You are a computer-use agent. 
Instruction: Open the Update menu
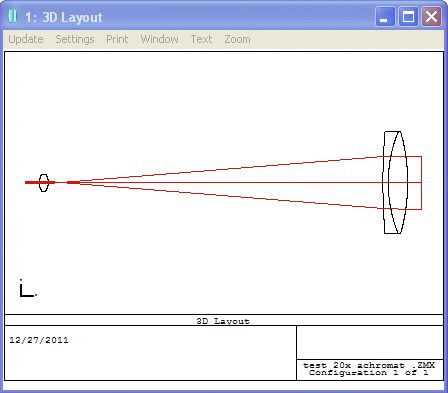pyautogui.click(x=26, y=39)
